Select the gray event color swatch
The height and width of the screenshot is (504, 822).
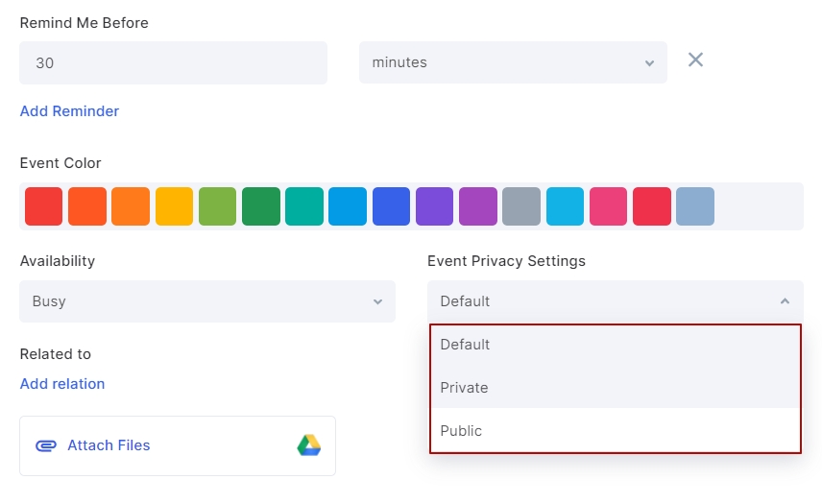(x=521, y=206)
